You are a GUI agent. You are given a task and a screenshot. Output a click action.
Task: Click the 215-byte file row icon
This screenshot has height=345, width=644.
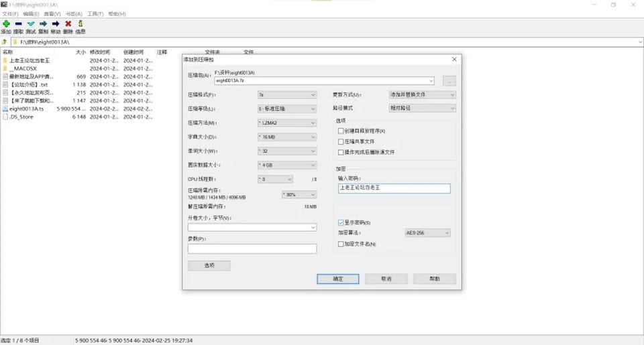click(5, 92)
